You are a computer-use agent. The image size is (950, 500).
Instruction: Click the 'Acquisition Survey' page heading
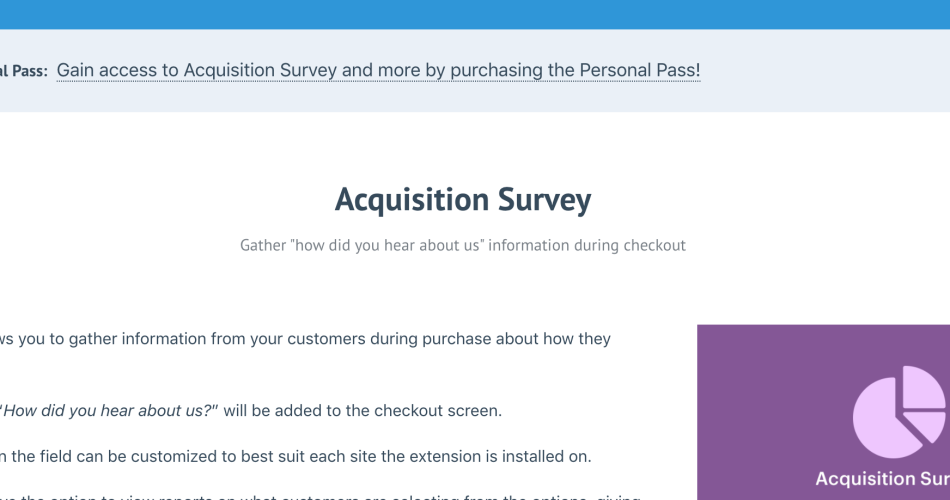click(x=463, y=199)
